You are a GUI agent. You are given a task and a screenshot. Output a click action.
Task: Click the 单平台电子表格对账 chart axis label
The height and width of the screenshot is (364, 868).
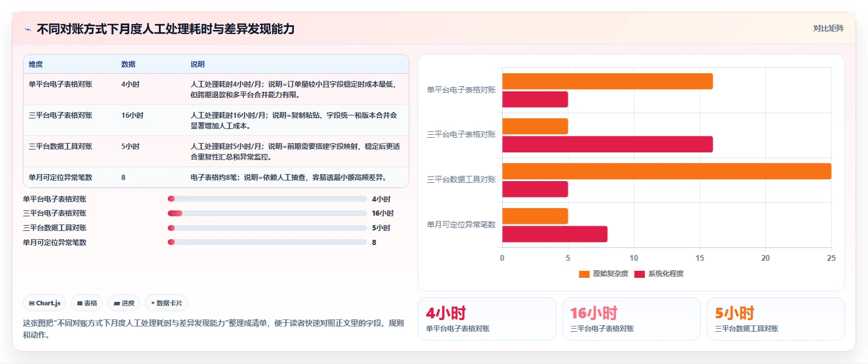pyautogui.click(x=462, y=90)
